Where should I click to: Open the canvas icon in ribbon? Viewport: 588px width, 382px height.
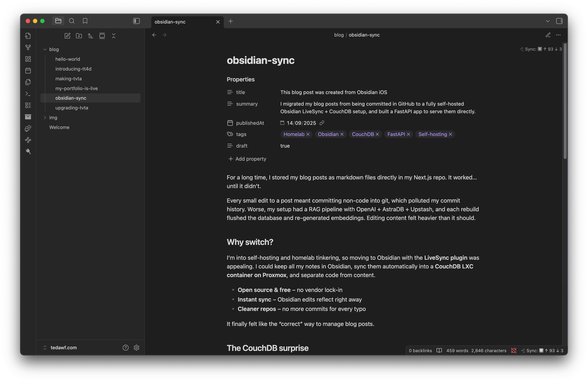click(x=28, y=59)
